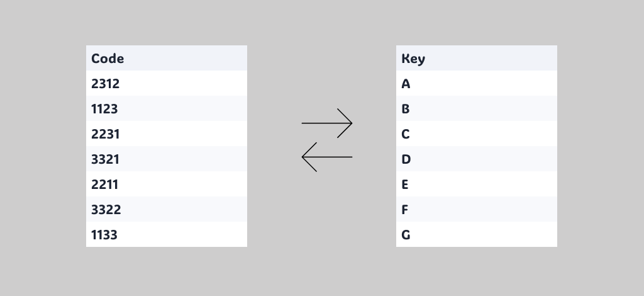Select key row C
The image size is (644, 296).
(477, 134)
